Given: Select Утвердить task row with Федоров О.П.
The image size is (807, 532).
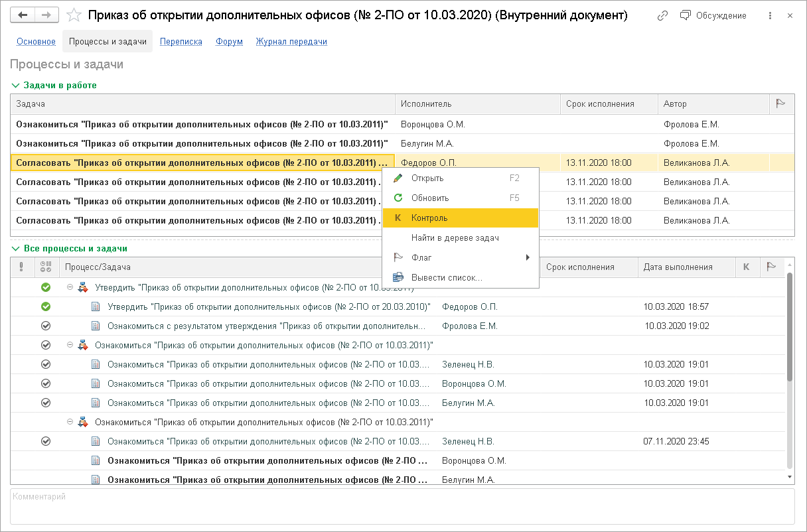Looking at the screenshot, I should pyautogui.click(x=398, y=306).
